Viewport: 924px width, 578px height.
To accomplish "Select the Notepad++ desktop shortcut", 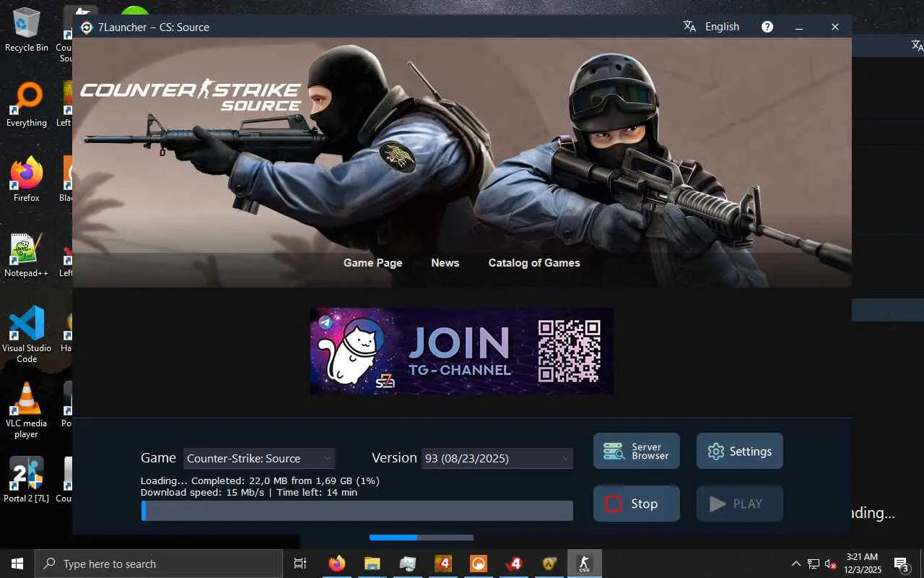I will [x=27, y=256].
